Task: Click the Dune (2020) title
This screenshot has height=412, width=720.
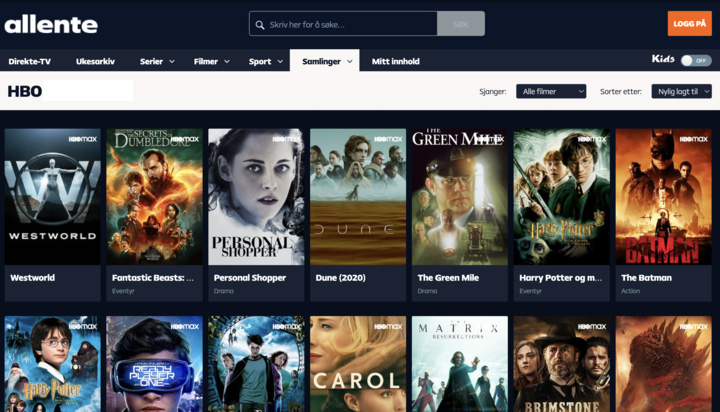Action: point(341,277)
